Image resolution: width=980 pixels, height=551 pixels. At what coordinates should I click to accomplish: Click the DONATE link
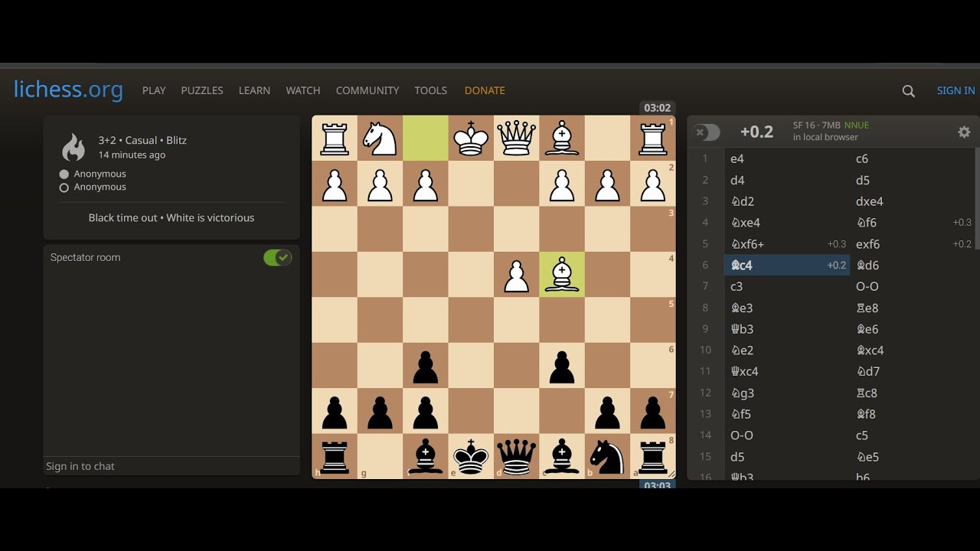pyautogui.click(x=485, y=90)
